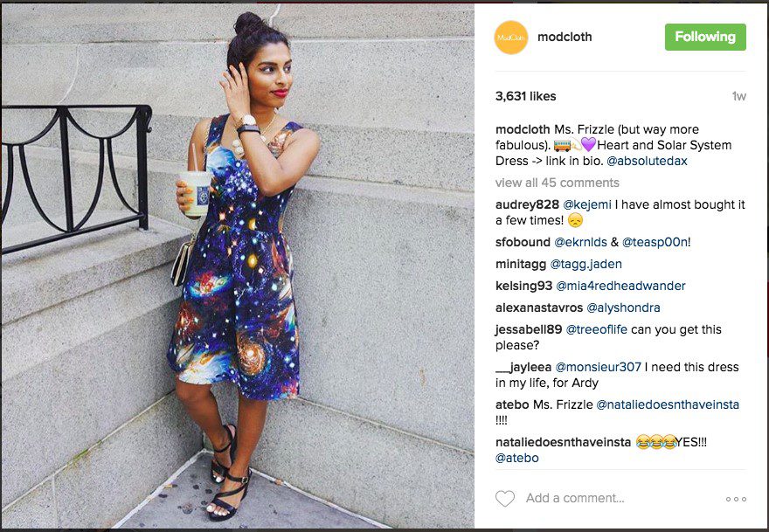Open the @tagg.jaden mention
This screenshot has height=532, width=769.
tap(585, 264)
